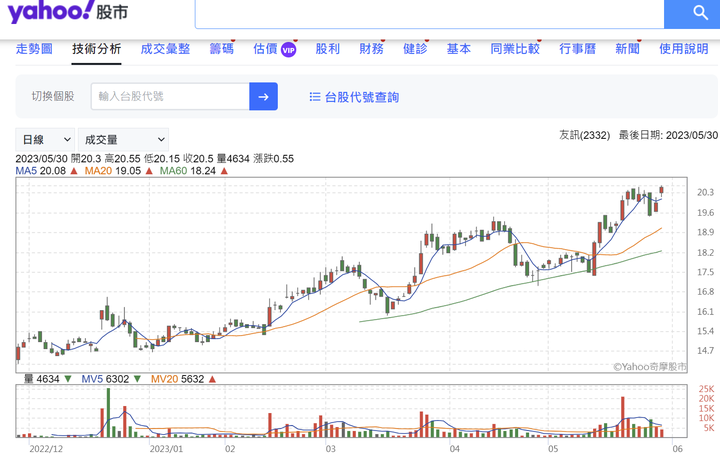Open the 台股代號查詢 link
The width and height of the screenshot is (720, 454).
tap(362, 97)
